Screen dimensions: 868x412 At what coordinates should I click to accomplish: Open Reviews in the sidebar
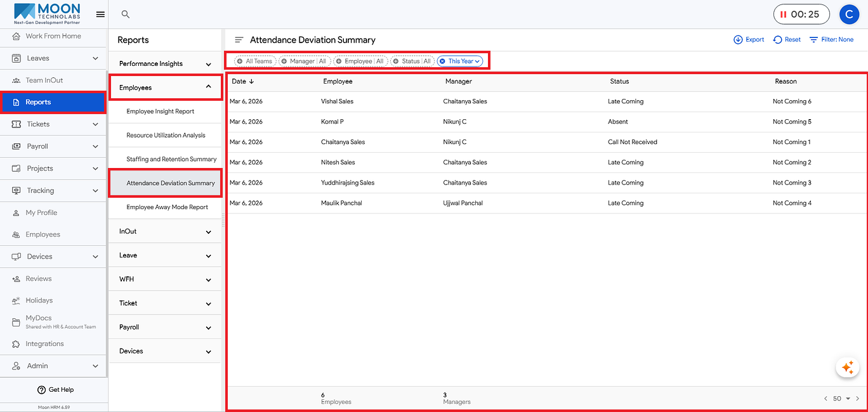[53, 279]
